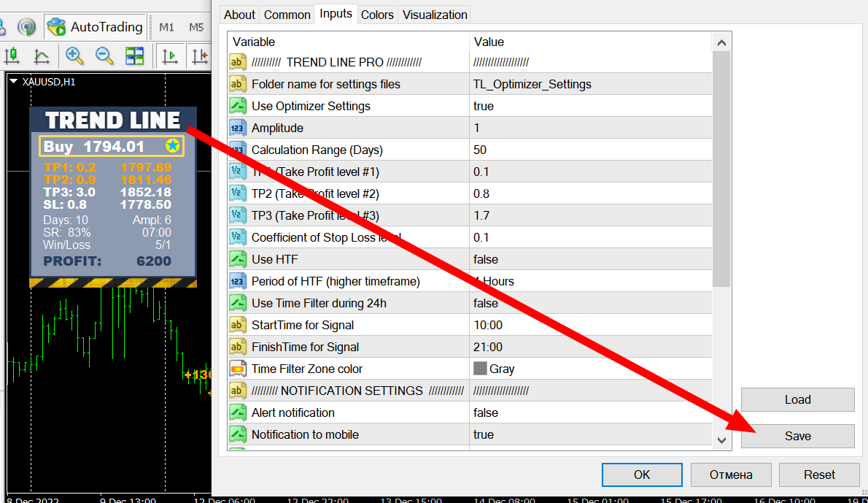The height and width of the screenshot is (503, 868).
Task: Click the Notification to mobile boolean icon
Action: coord(238,435)
